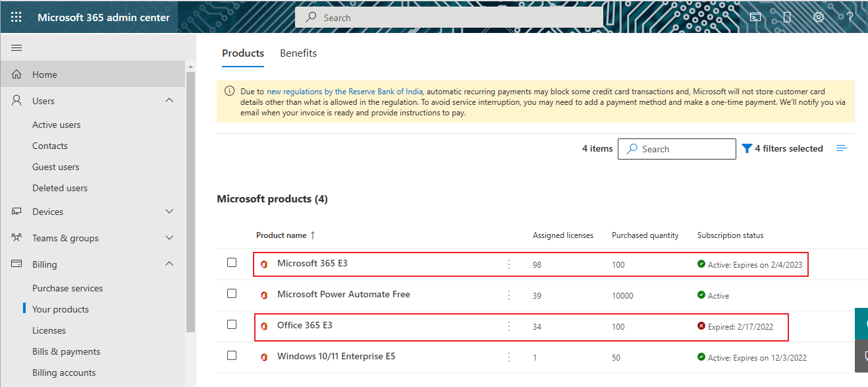Open Your products under Billing
868x387 pixels.
coord(61,309)
